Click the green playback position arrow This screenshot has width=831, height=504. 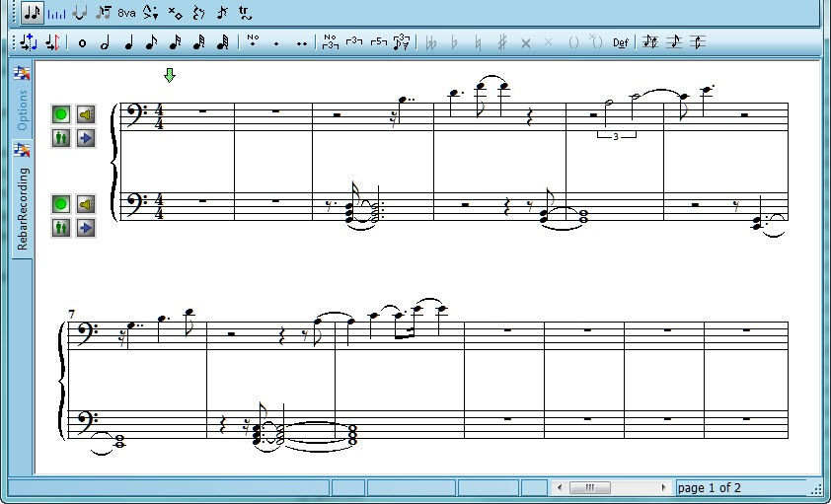[170, 75]
